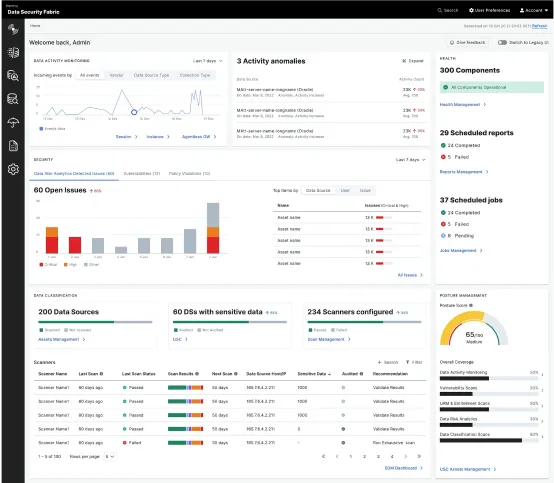Open the reports document icon in the sidebar

(13, 146)
